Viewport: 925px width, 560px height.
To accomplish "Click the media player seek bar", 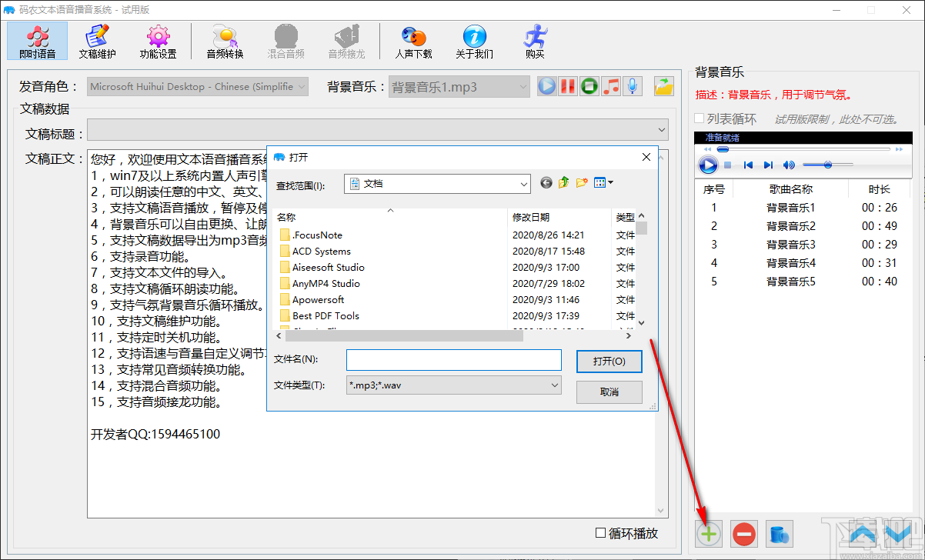I will [803, 149].
